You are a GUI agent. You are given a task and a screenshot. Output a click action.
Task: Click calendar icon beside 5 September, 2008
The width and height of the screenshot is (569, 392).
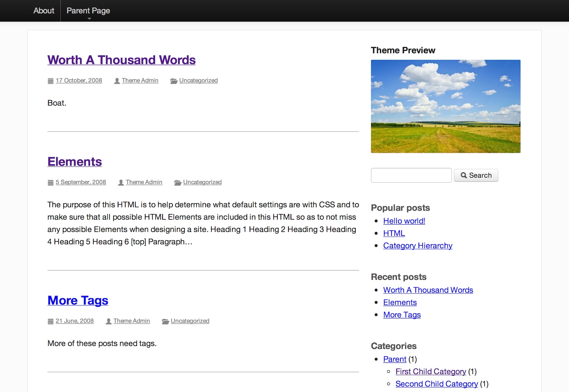point(50,183)
